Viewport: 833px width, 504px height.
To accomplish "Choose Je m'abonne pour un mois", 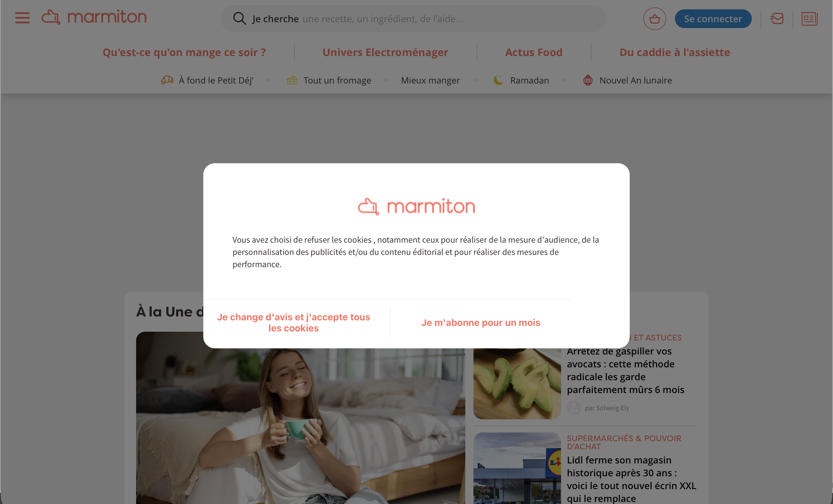I will (x=480, y=322).
